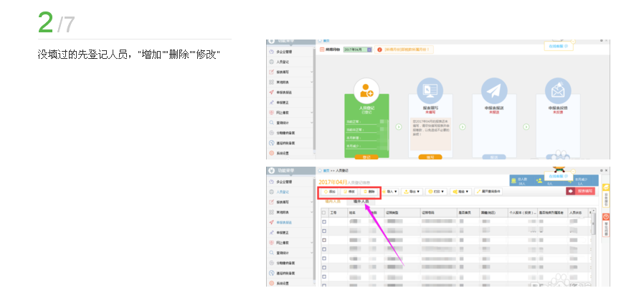Screen dimensions: 644x306
Task: Open the 打印 print dropdown
Action: click(x=436, y=192)
